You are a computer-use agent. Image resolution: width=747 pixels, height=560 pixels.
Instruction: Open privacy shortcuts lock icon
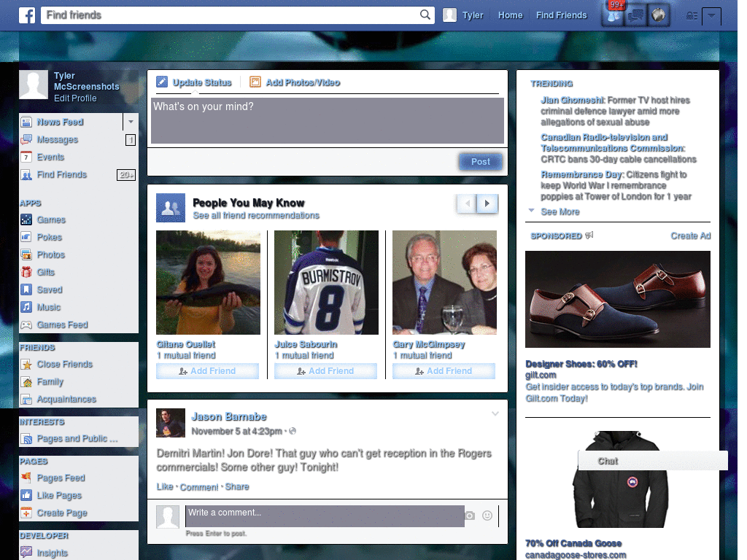692,16
